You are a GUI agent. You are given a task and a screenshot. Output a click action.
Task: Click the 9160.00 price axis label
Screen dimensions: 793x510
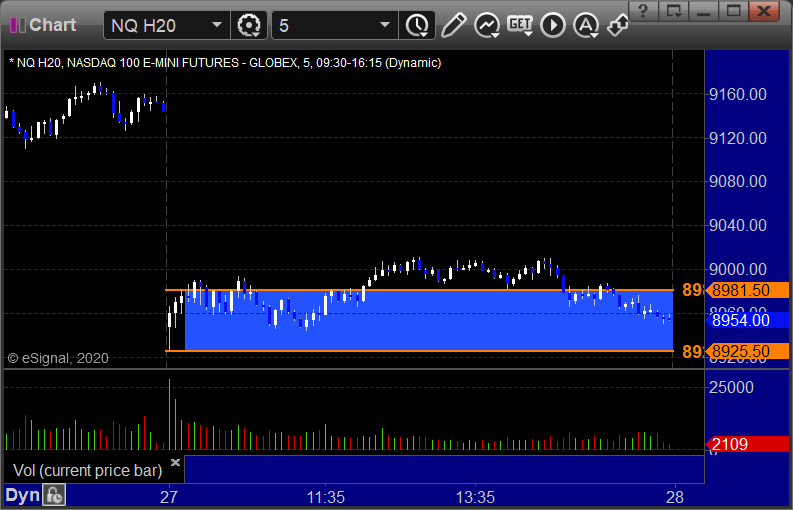coord(738,94)
